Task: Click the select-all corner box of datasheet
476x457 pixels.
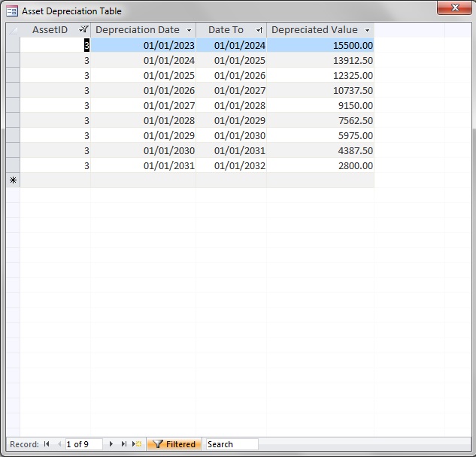Action: pos(13,30)
